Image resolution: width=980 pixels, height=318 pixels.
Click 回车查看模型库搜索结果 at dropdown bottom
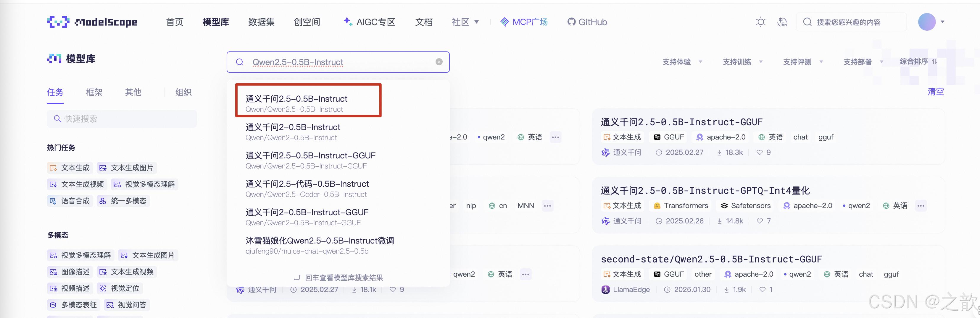pos(338,278)
